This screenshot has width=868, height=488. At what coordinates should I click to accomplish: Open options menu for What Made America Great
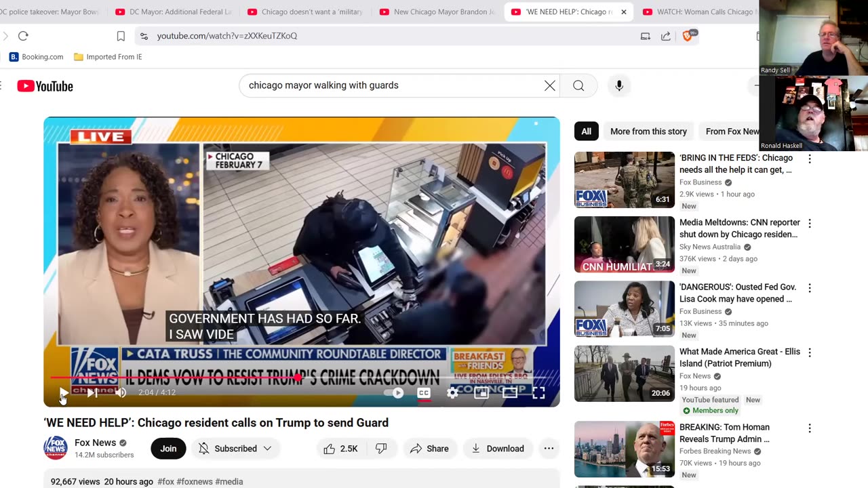coord(809,352)
